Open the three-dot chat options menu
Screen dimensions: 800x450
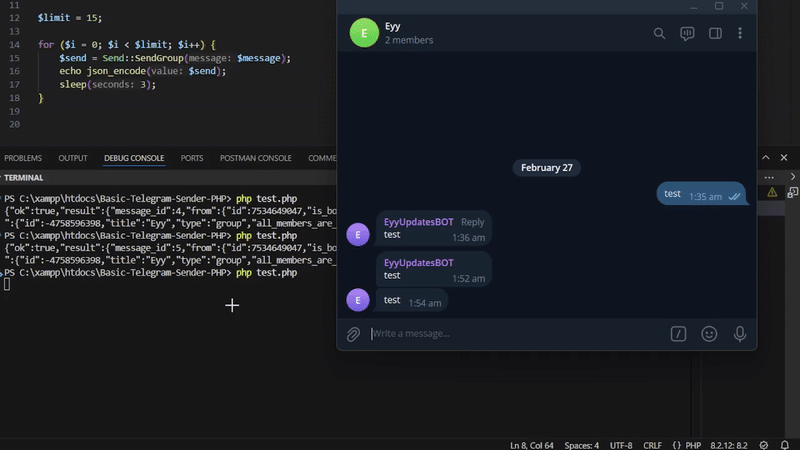click(740, 33)
